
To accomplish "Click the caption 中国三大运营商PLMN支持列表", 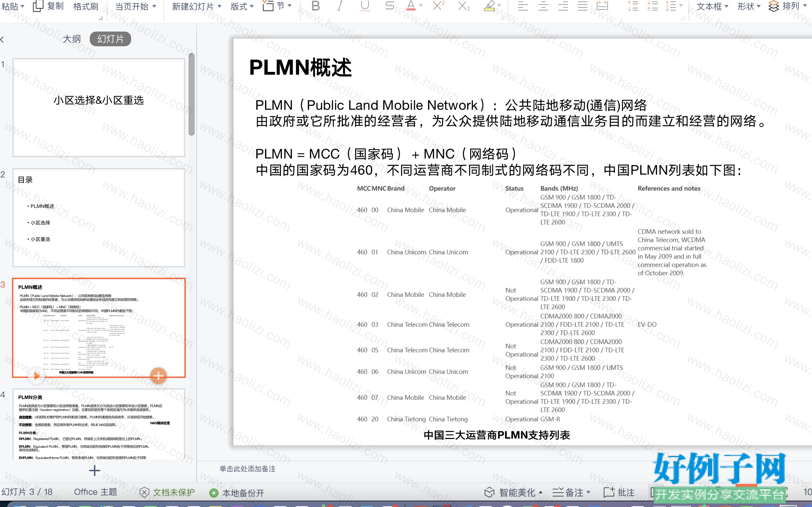I will pyautogui.click(x=497, y=435).
